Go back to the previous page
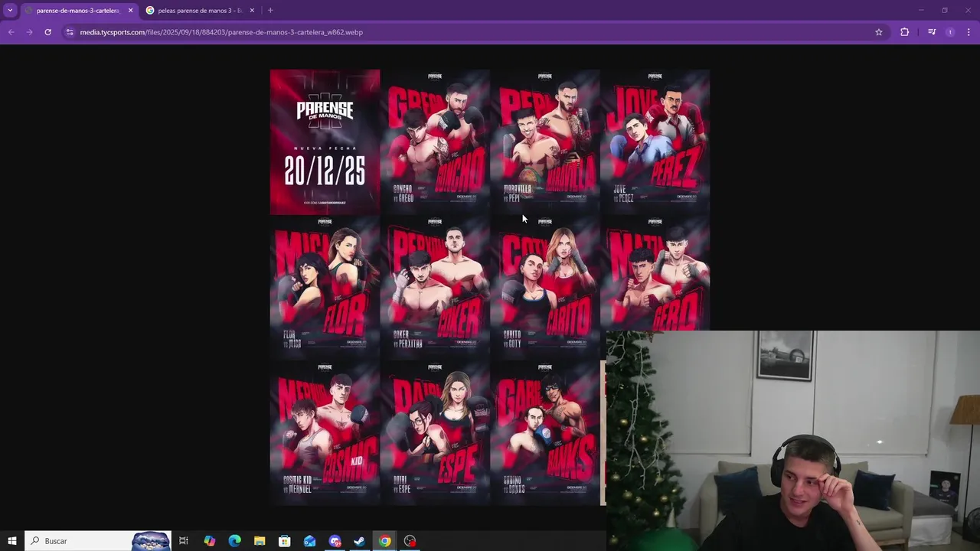Screen dimensions: 980x551 point(11,32)
